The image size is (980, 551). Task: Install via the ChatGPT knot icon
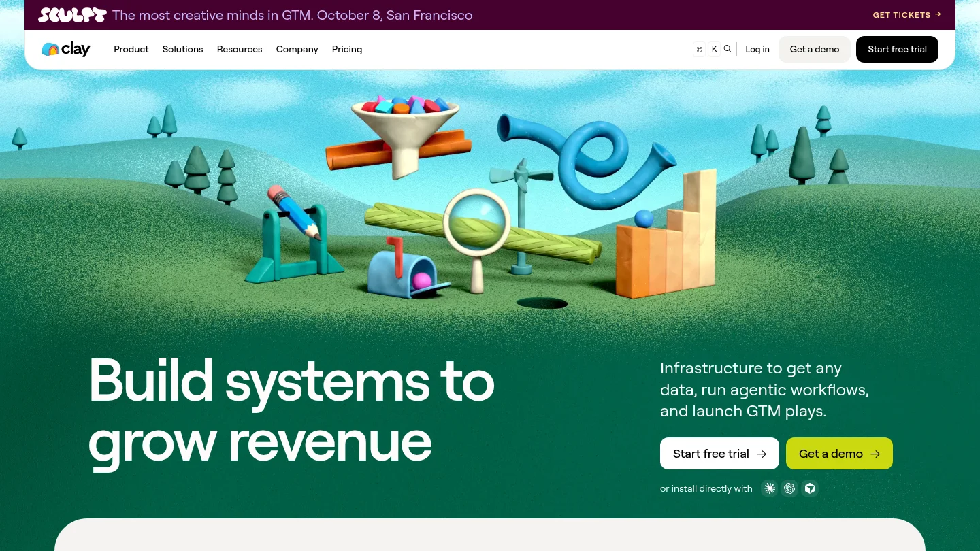[x=789, y=488]
